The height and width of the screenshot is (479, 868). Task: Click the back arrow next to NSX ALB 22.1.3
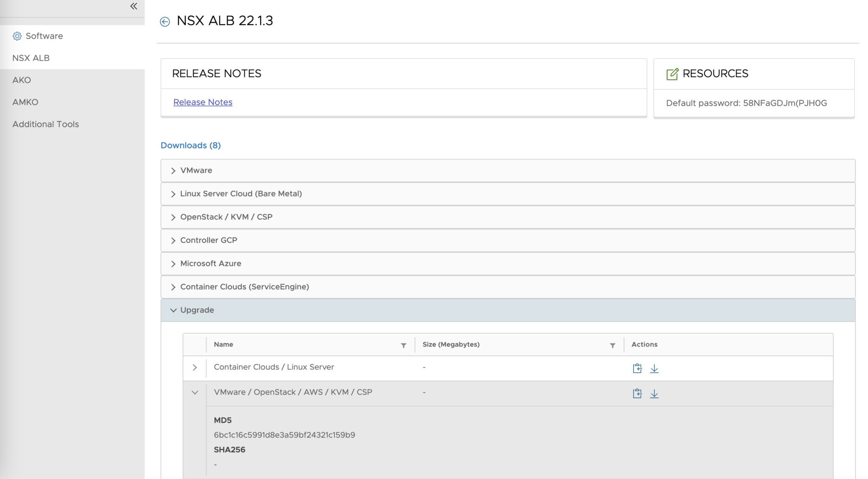pos(165,22)
